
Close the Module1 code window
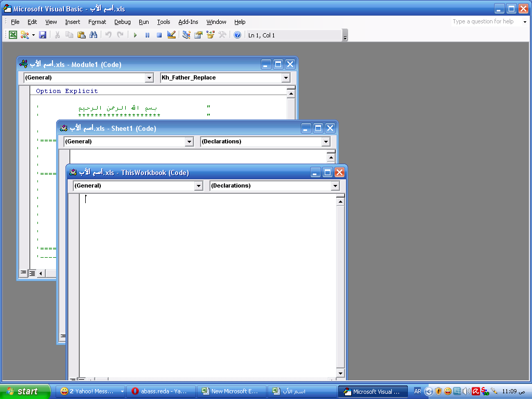290,64
